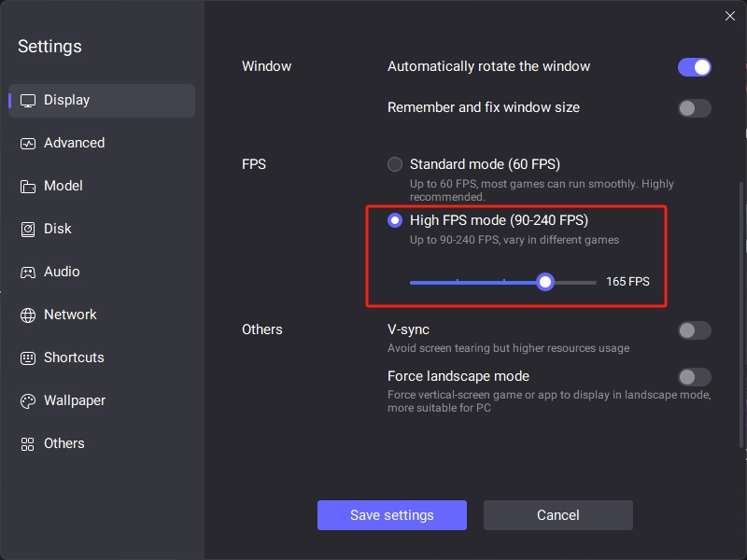Image resolution: width=747 pixels, height=560 pixels.
Task: Click the Others grid icon
Action: 28,444
